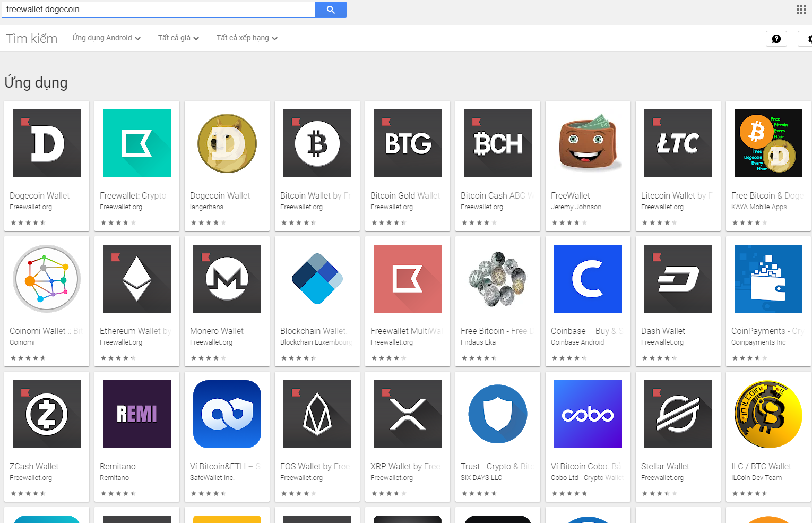Click the Firdaus Eka coin pile app icon
This screenshot has height=523, width=812.
[498, 279]
